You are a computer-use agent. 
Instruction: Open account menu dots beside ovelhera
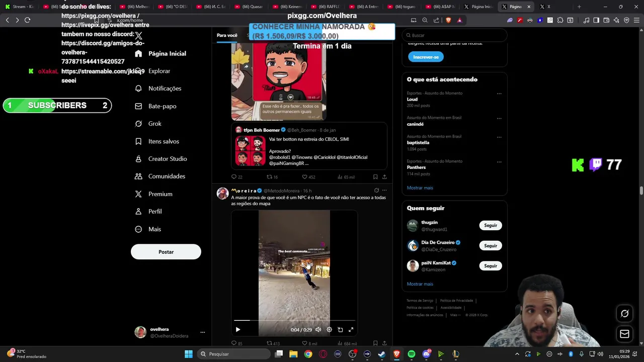pyautogui.click(x=203, y=332)
